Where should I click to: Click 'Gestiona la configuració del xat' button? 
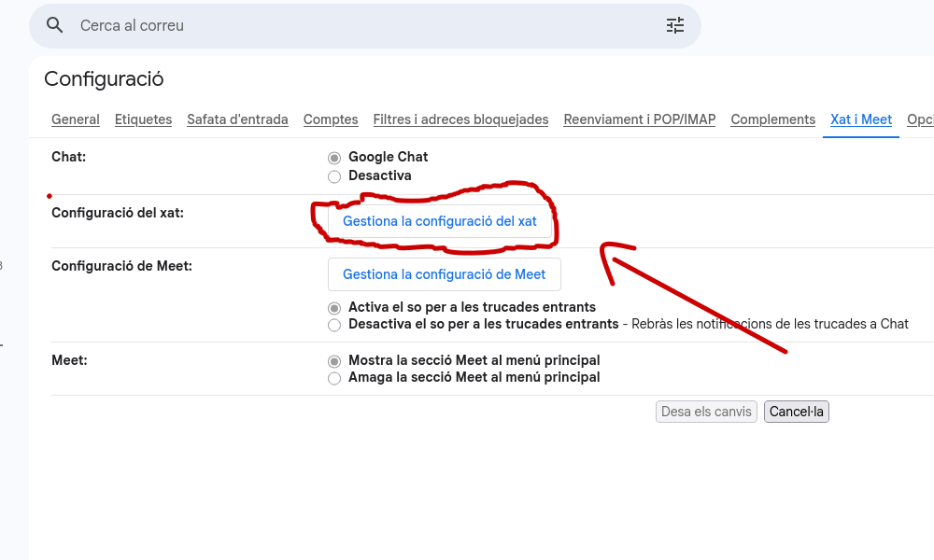pyautogui.click(x=440, y=222)
